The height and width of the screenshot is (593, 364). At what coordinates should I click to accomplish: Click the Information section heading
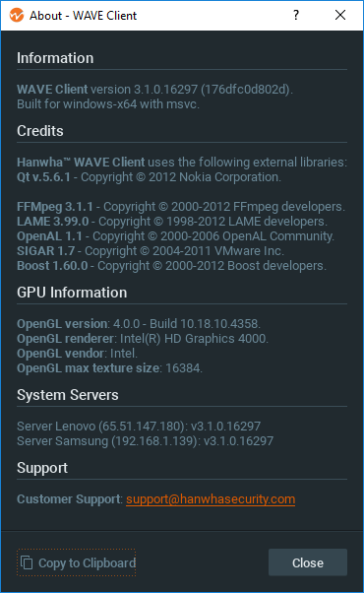pyautogui.click(x=55, y=58)
